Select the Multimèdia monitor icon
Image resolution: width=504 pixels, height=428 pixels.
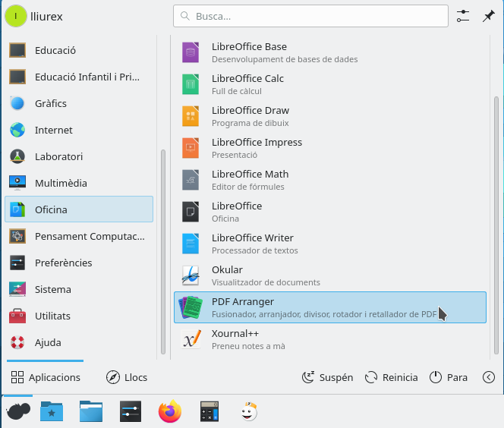(17, 183)
